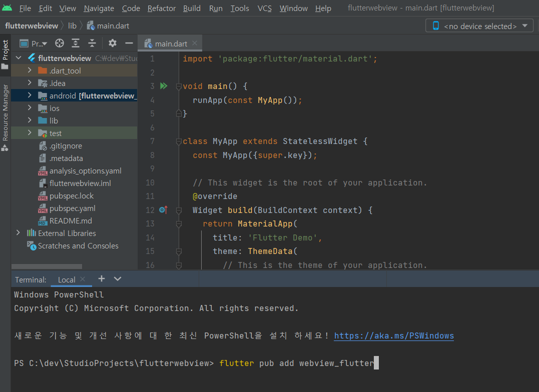
Task: Close the Local terminal tab
Action: [x=83, y=279]
